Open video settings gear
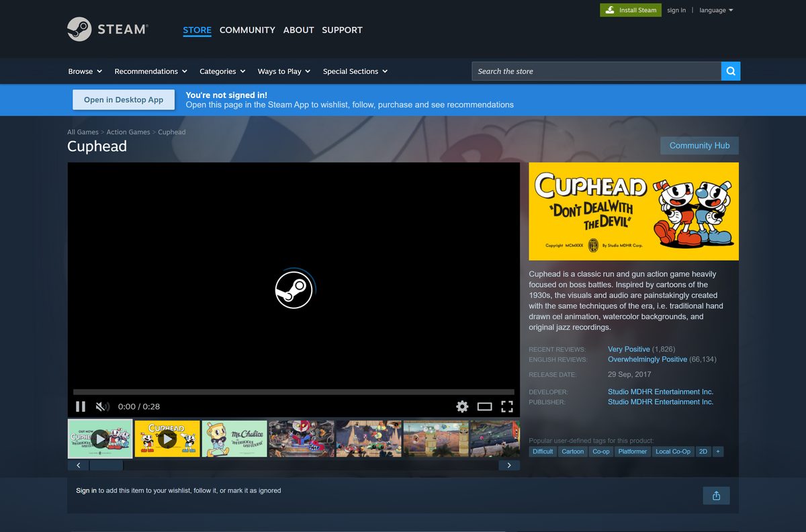Viewport: 806px width, 532px height. click(x=462, y=406)
